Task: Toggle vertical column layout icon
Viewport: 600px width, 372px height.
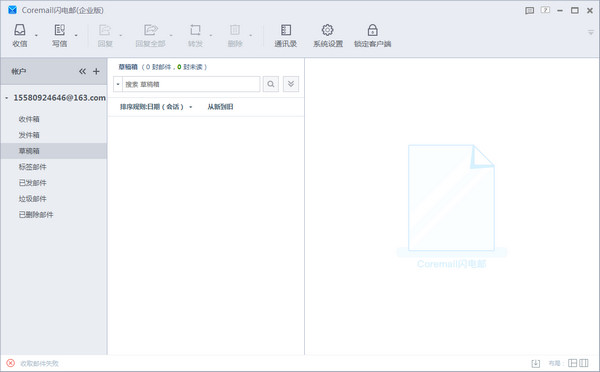Action: click(584, 363)
